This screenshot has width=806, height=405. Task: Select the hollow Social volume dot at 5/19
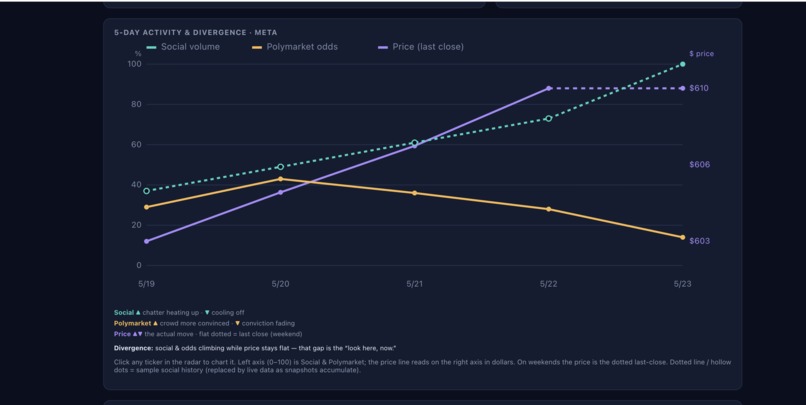tap(146, 191)
